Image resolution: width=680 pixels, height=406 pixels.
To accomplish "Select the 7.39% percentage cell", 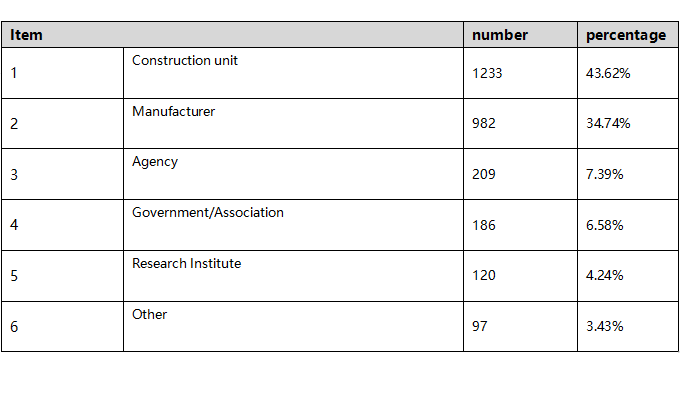I will (628, 174).
